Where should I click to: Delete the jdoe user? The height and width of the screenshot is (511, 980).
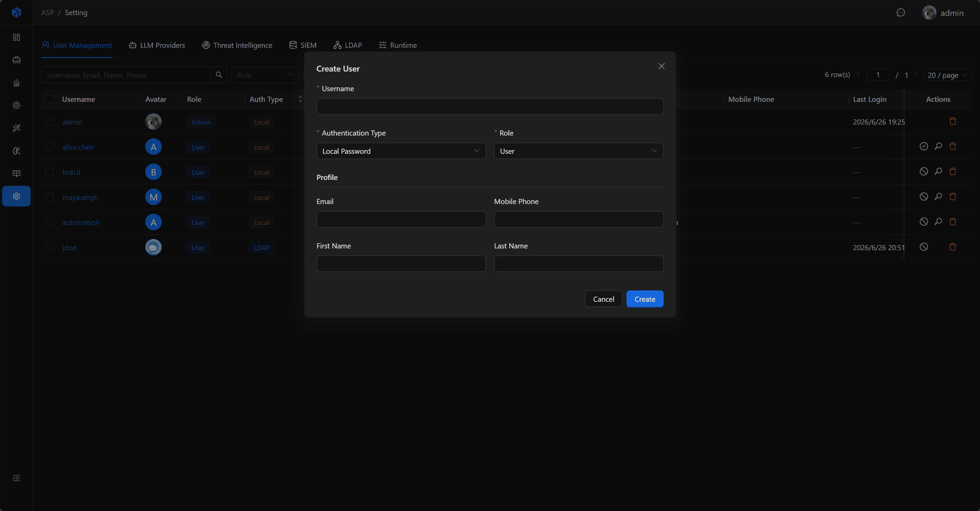tap(952, 247)
